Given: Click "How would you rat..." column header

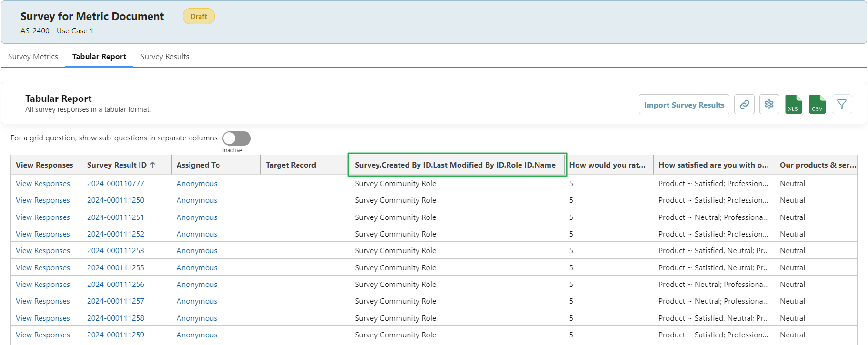Looking at the screenshot, I should pyautogui.click(x=607, y=165).
